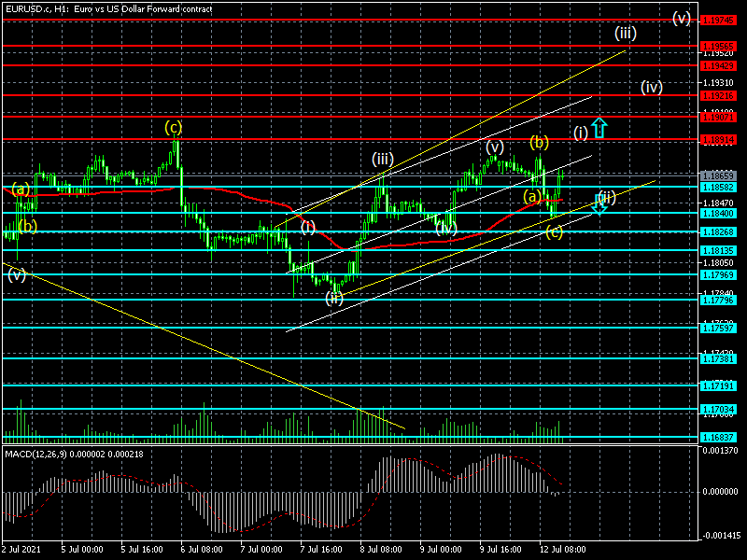Viewport: 747px width, 560px height.
Task: Click the 2 Jul 2021 date on the time axis
Action: 22,550
